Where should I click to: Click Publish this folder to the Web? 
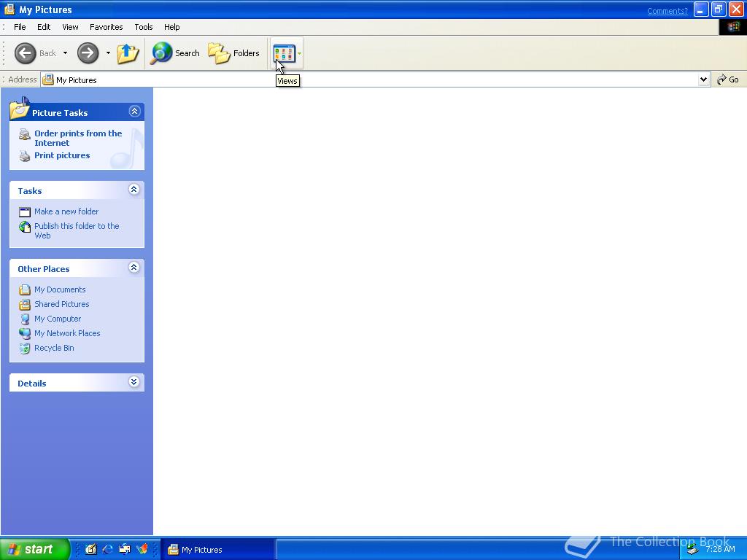pyautogui.click(x=77, y=230)
